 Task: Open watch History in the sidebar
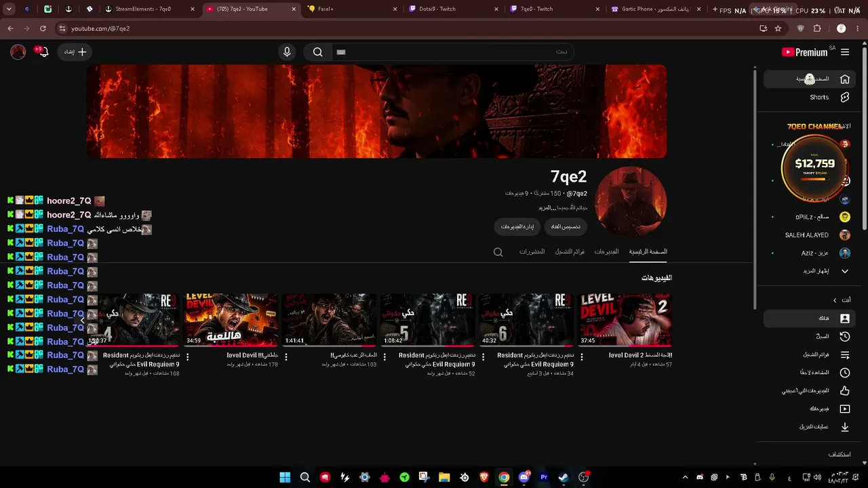click(808, 336)
